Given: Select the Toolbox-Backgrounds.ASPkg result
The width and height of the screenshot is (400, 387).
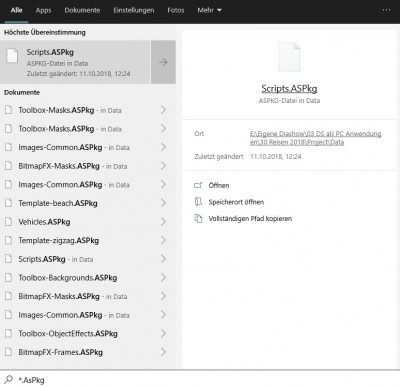Looking at the screenshot, I should (x=88, y=278).
